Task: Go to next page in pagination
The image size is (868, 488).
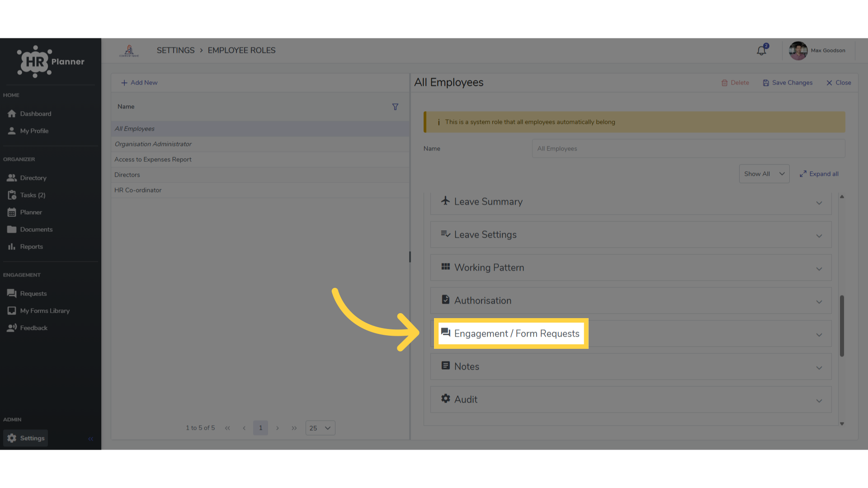Action: pyautogui.click(x=278, y=428)
